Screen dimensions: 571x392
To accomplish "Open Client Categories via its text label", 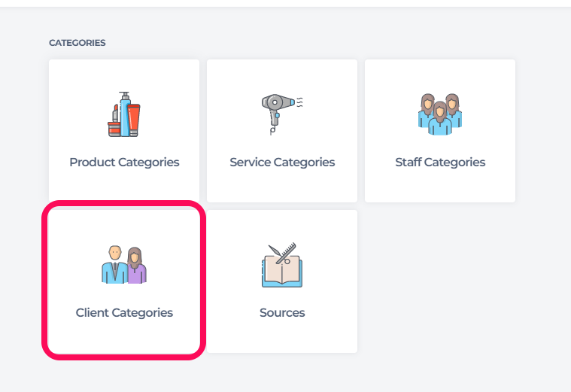I will [x=124, y=312].
